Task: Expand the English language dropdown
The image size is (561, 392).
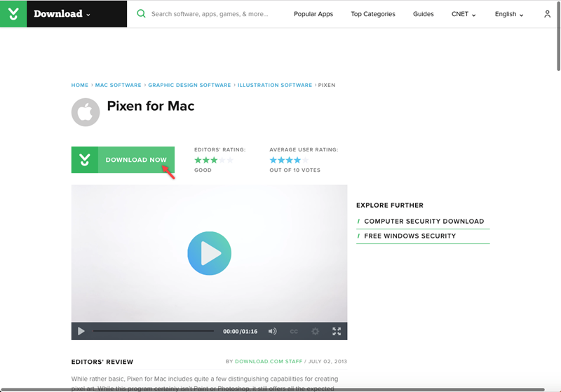Action: [509, 14]
